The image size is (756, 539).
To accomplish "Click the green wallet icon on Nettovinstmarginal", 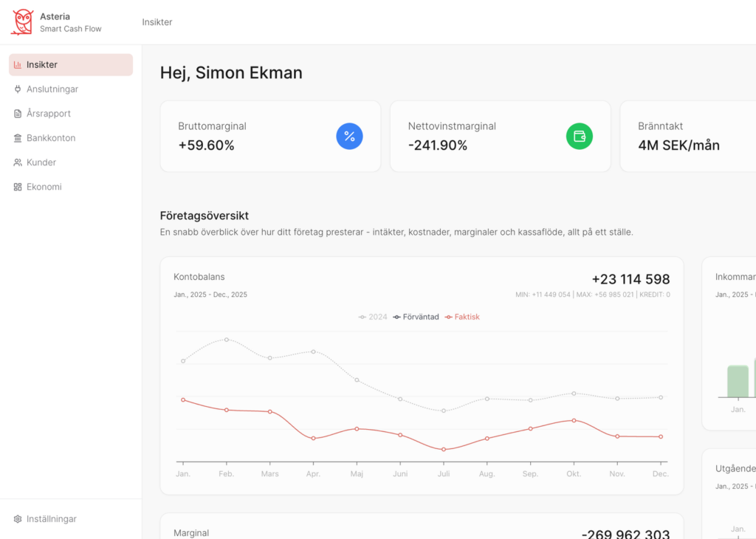I will point(580,137).
